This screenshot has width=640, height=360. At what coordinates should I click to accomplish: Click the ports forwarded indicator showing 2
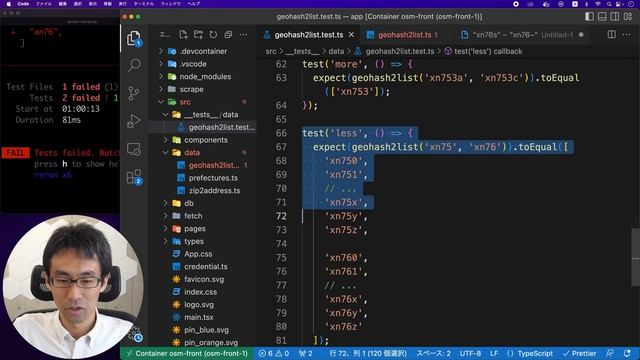306,353
